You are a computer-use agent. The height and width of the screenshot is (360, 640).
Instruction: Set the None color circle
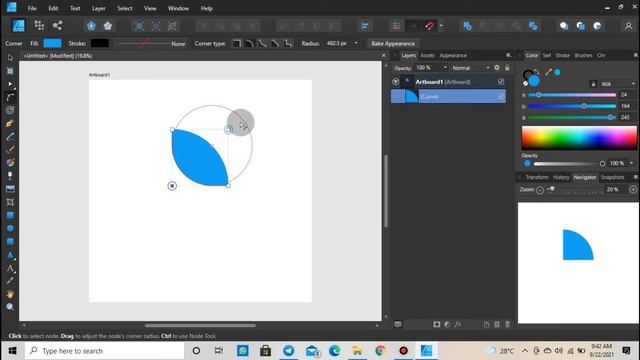[525, 83]
